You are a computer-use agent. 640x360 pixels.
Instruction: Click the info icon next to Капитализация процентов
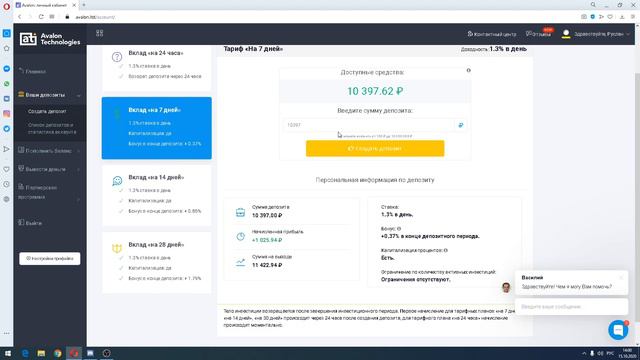coord(445,250)
